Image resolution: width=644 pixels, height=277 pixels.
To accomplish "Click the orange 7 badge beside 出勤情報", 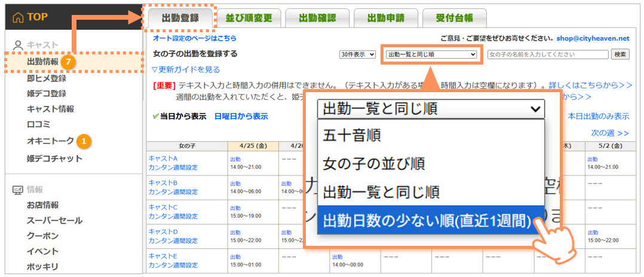I will (67, 62).
